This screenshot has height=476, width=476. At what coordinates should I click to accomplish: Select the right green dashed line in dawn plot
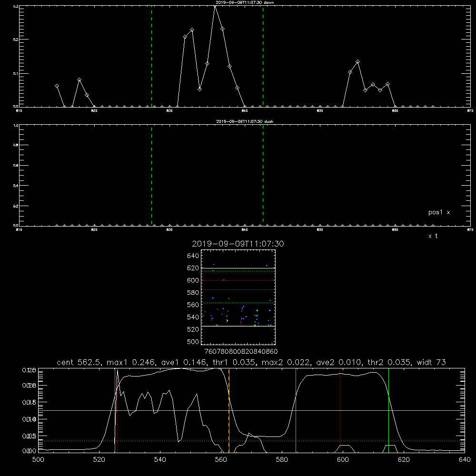coord(263,56)
